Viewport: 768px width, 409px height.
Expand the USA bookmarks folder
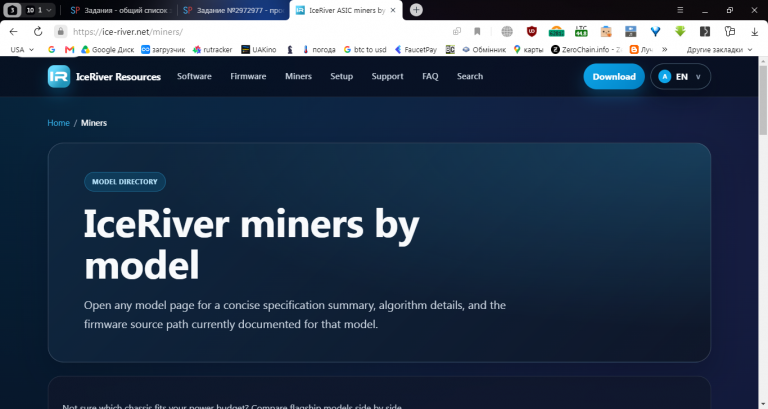point(22,49)
